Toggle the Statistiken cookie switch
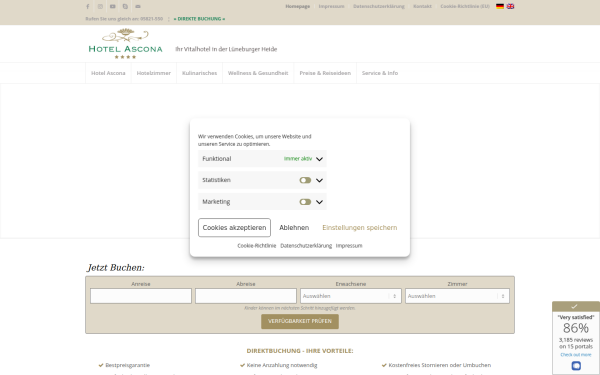The width and height of the screenshot is (600, 375). coord(305,180)
